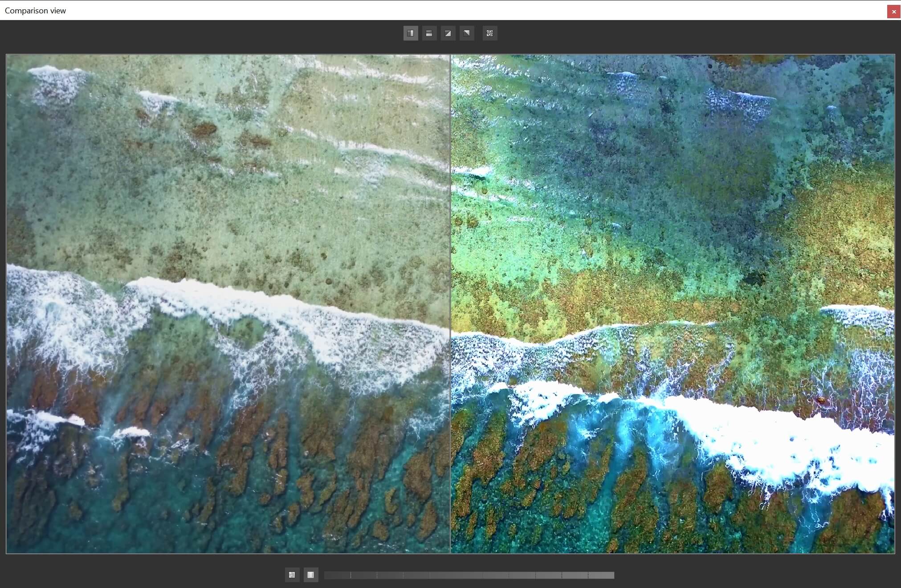Switch to the horizontal top-bottom split mode
901x588 pixels.
[x=429, y=33]
